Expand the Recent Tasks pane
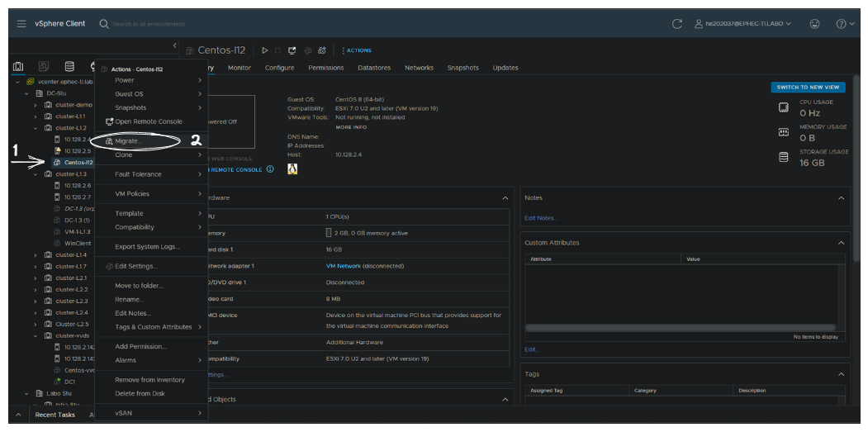Viewport: 868px width, 432px height. tap(17, 415)
